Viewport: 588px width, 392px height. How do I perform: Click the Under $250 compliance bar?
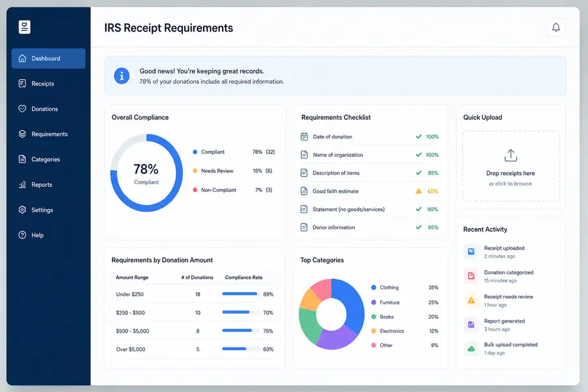(240, 294)
